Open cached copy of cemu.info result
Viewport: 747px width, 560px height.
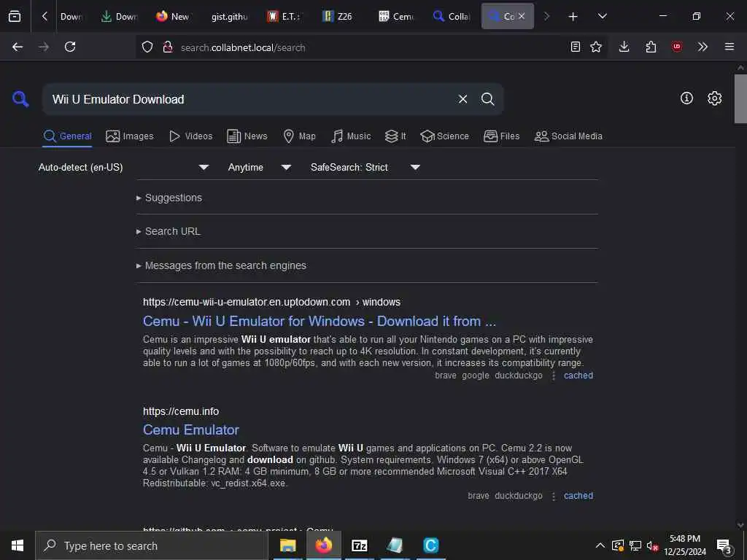(578, 496)
